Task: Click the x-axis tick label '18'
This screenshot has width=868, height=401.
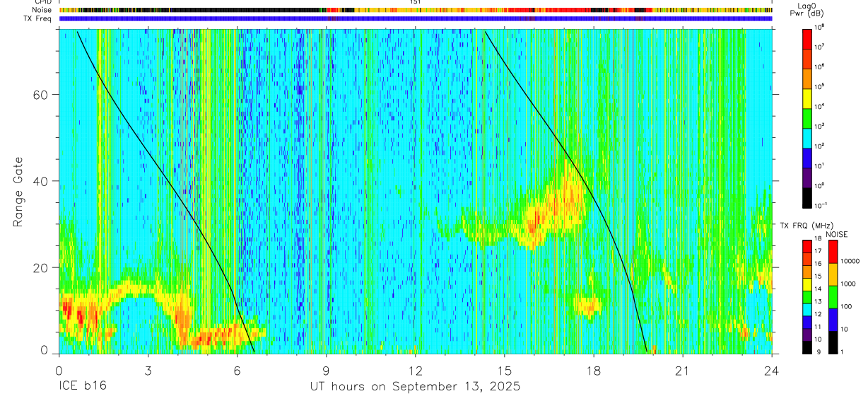Action: pyautogui.click(x=594, y=371)
